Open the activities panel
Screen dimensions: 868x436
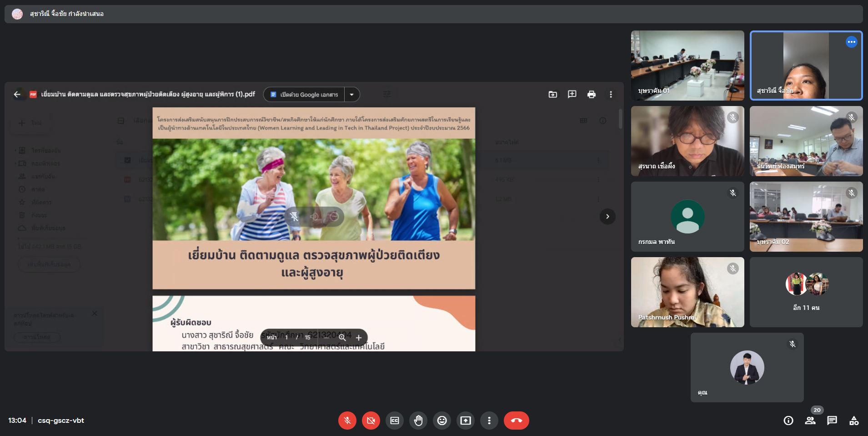(x=854, y=421)
